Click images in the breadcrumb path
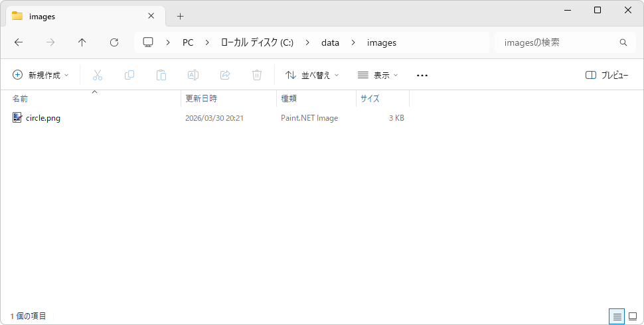 coord(382,42)
